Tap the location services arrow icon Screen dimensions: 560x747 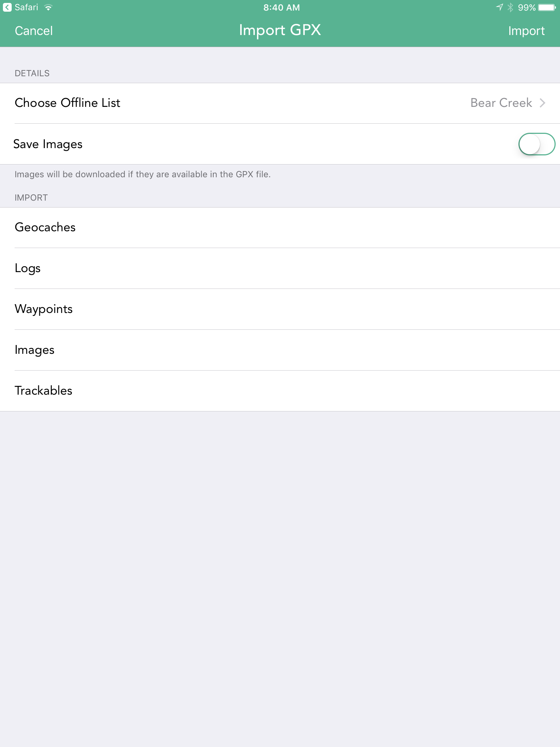pyautogui.click(x=499, y=7)
